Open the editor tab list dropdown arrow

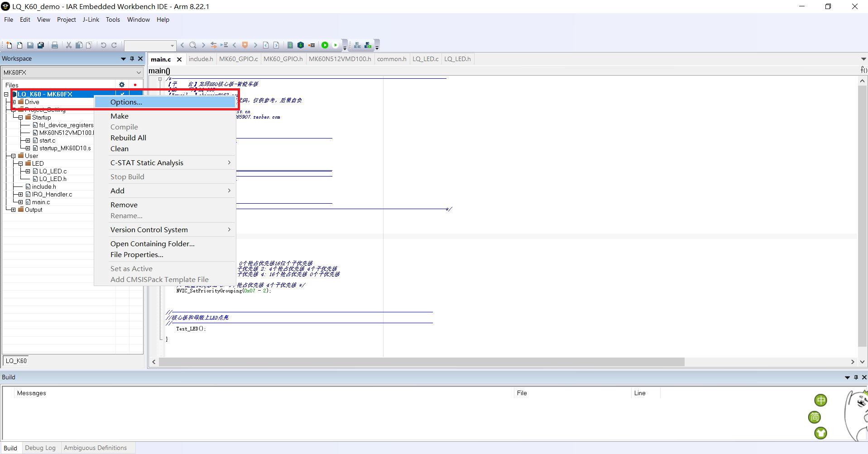pos(863,59)
